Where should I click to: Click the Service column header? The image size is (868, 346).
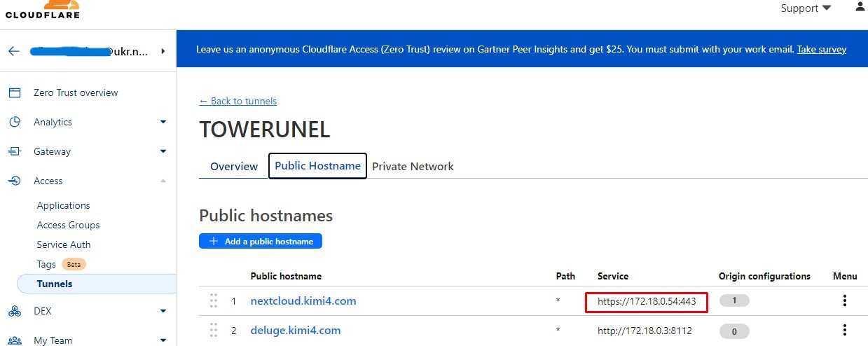point(613,276)
